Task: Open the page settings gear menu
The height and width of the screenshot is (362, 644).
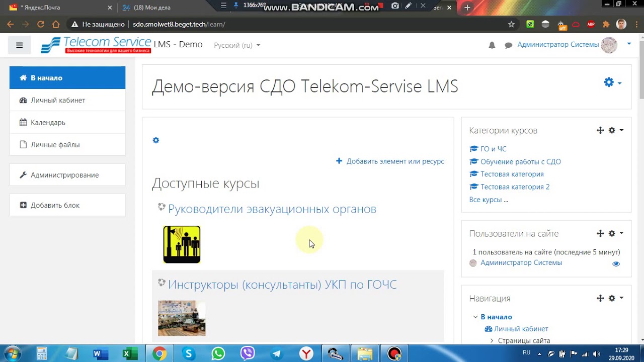Action: point(612,82)
